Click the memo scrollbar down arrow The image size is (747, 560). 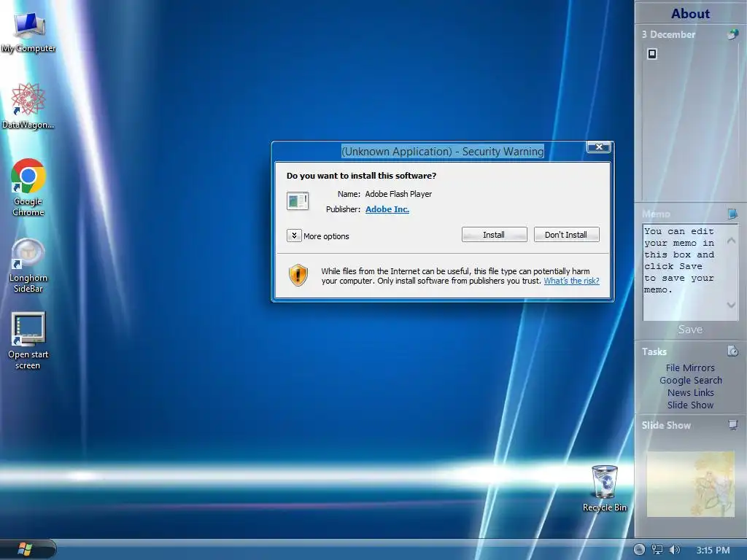[x=731, y=305]
